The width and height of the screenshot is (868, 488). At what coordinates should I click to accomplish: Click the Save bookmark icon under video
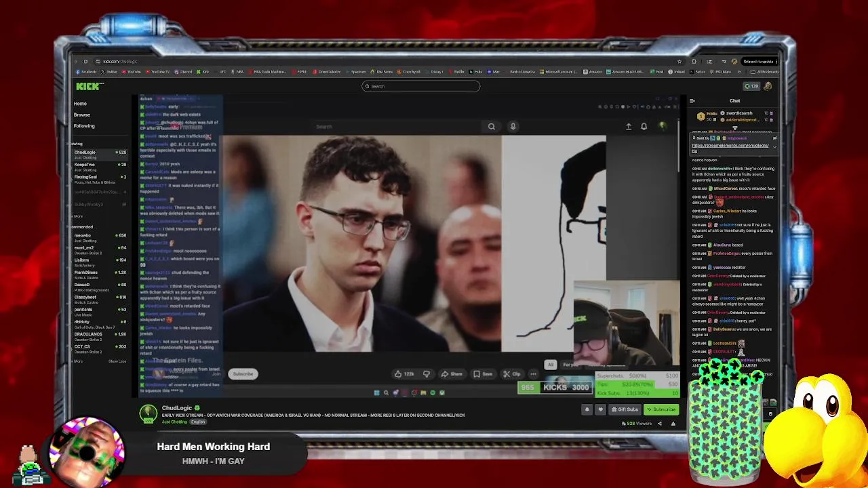coord(483,374)
